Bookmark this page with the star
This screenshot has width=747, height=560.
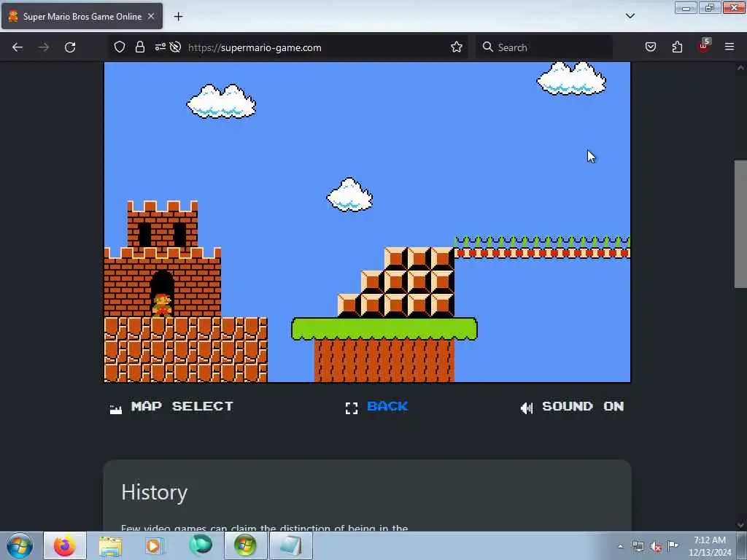[457, 47]
